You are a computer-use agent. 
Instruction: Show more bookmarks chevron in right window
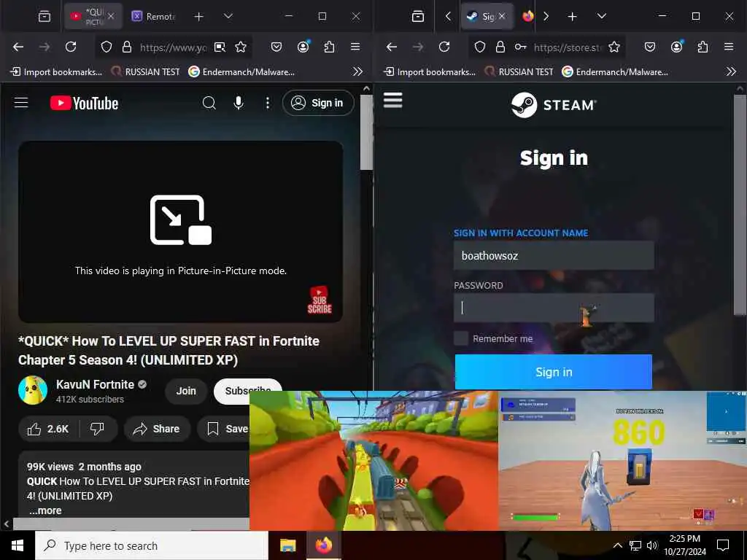pos(731,72)
